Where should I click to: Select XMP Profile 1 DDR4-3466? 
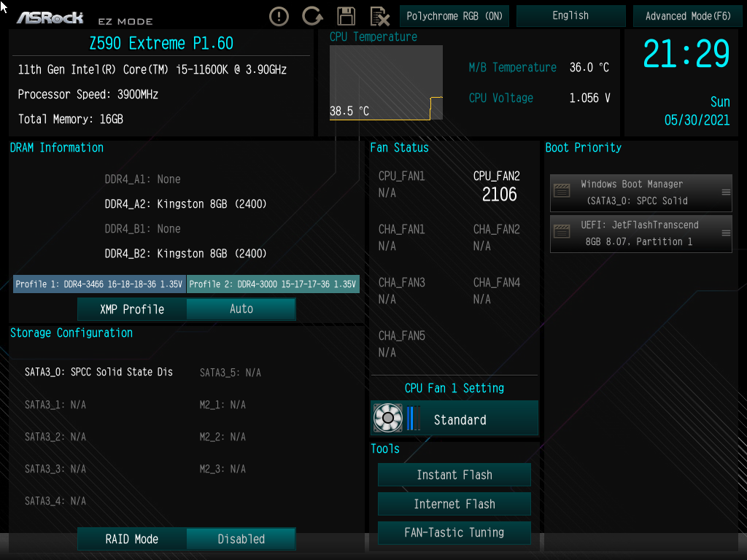[99, 284]
